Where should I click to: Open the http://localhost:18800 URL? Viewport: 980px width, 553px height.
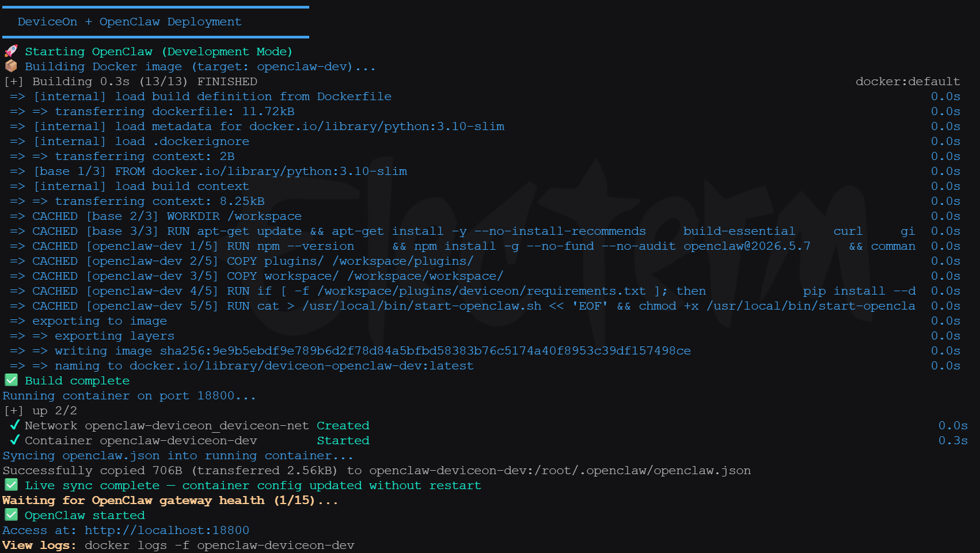click(167, 530)
